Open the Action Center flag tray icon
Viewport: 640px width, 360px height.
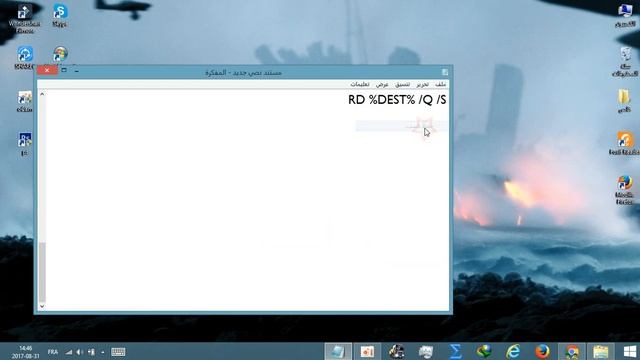91,352
